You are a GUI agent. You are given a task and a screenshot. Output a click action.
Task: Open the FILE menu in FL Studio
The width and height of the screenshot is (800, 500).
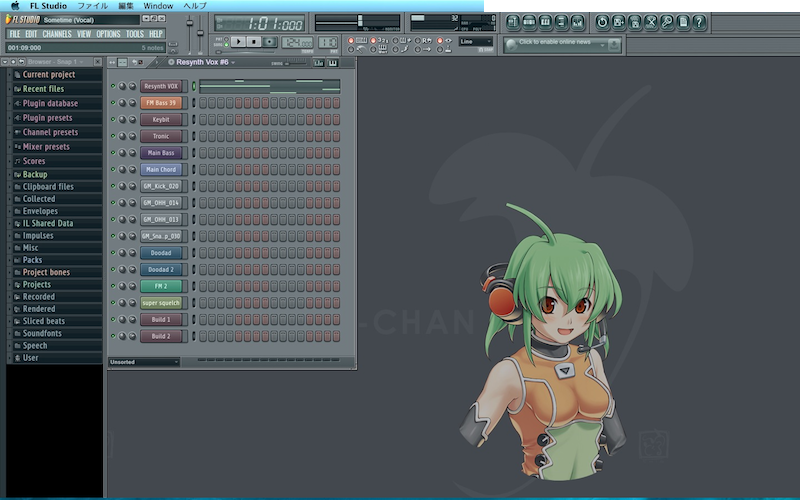coord(15,34)
